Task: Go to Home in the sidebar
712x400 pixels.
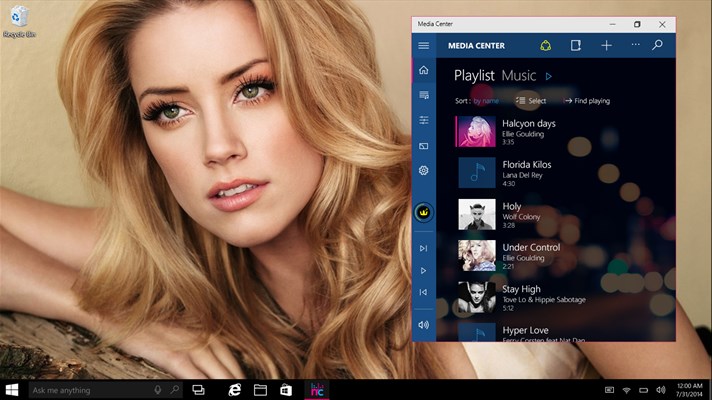Action: [x=424, y=70]
